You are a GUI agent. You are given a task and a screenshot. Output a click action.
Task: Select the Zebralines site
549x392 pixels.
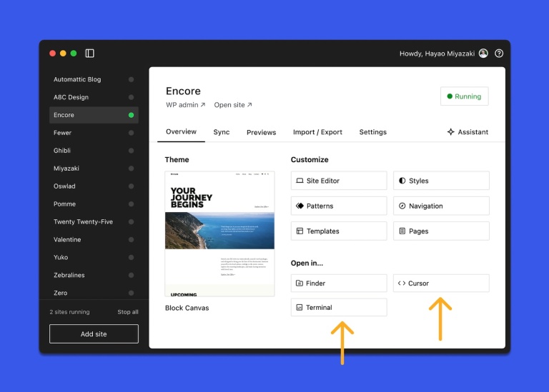(x=94, y=275)
